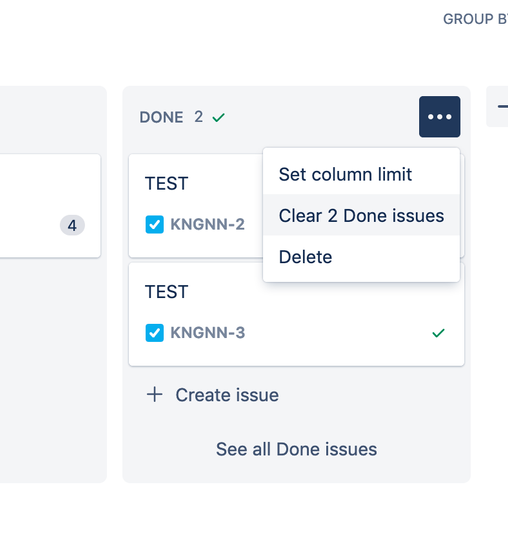This screenshot has height=538, width=508.
Task: Open the first TEST card title
Action: point(166,183)
